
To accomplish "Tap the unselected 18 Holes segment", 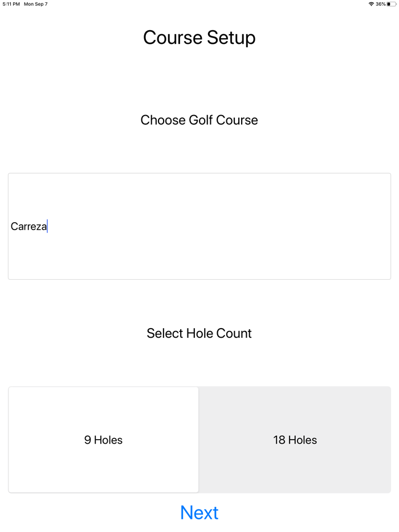I will (x=295, y=440).
